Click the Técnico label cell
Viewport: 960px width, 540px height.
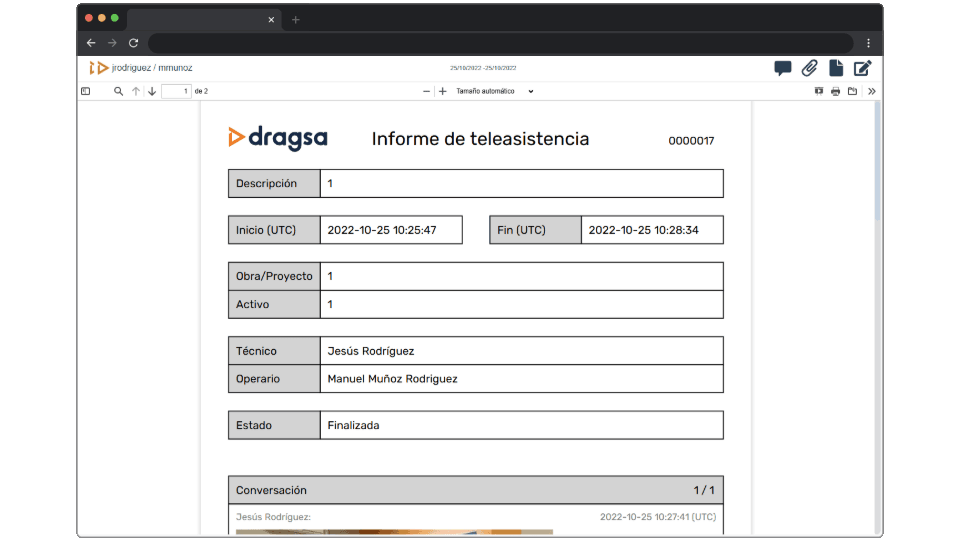pos(274,351)
